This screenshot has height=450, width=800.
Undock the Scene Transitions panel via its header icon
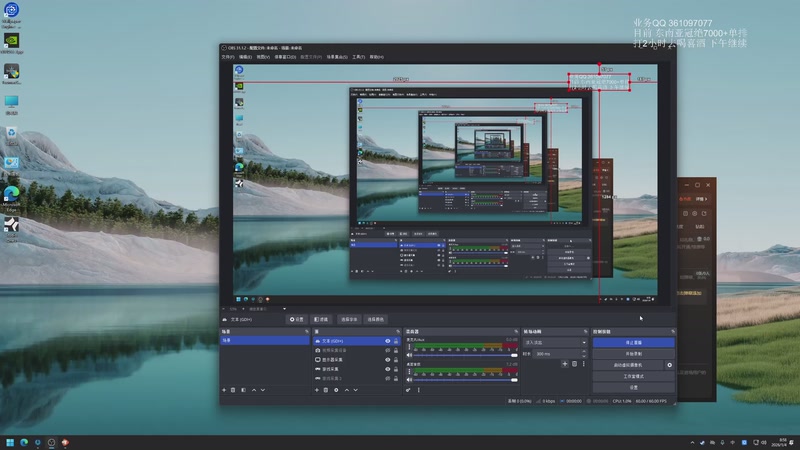(x=585, y=332)
